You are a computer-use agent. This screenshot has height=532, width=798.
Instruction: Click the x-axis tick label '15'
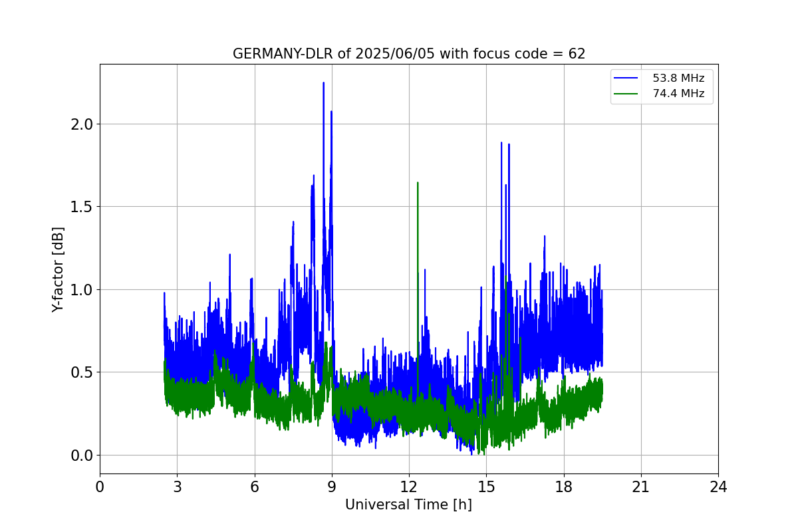pos(486,487)
